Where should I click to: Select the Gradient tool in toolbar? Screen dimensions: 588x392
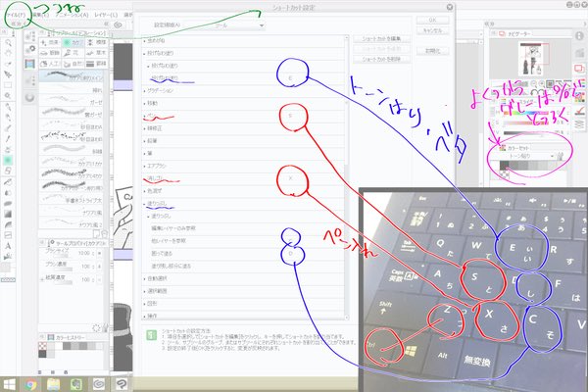pyautogui.click(x=8, y=215)
